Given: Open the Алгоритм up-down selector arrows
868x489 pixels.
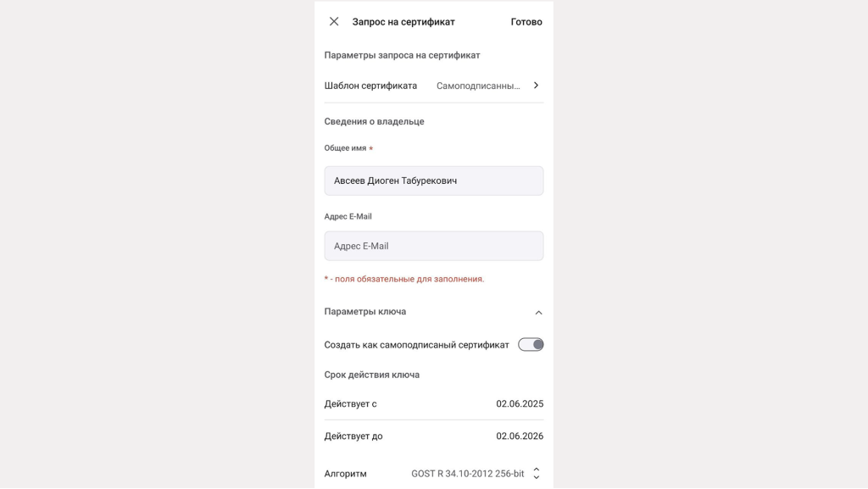Looking at the screenshot, I should [x=536, y=474].
